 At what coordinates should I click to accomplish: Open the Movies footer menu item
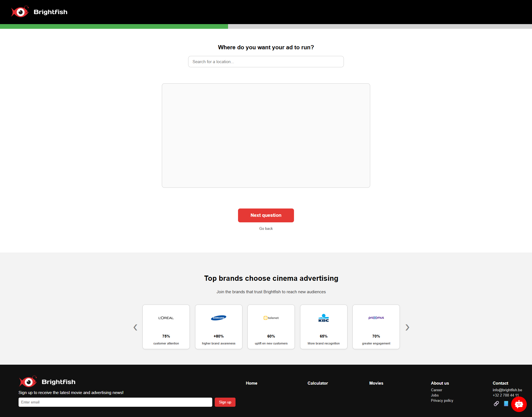(376, 383)
